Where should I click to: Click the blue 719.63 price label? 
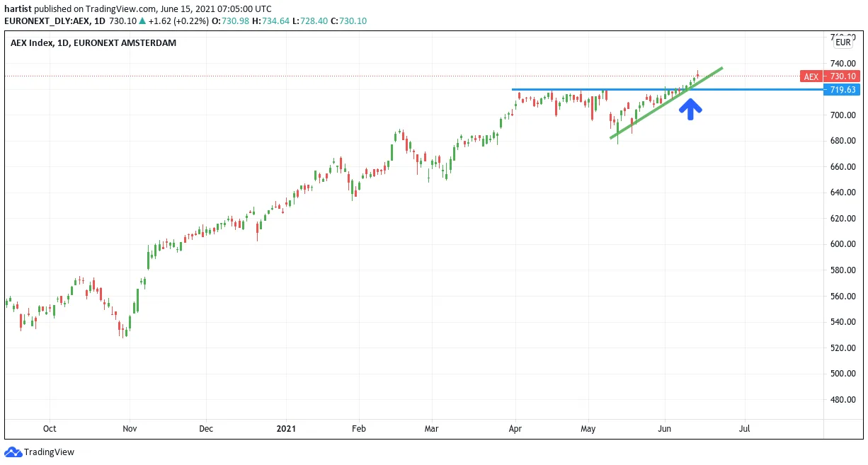(x=843, y=90)
